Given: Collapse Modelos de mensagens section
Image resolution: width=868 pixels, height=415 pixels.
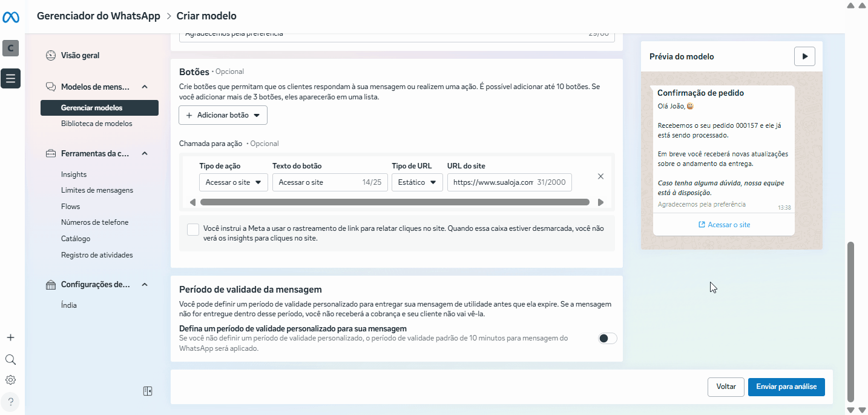Looking at the screenshot, I should click(x=145, y=87).
